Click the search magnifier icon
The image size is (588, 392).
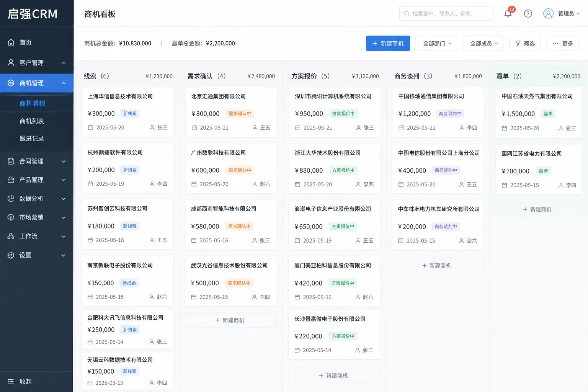pos(407,13)
